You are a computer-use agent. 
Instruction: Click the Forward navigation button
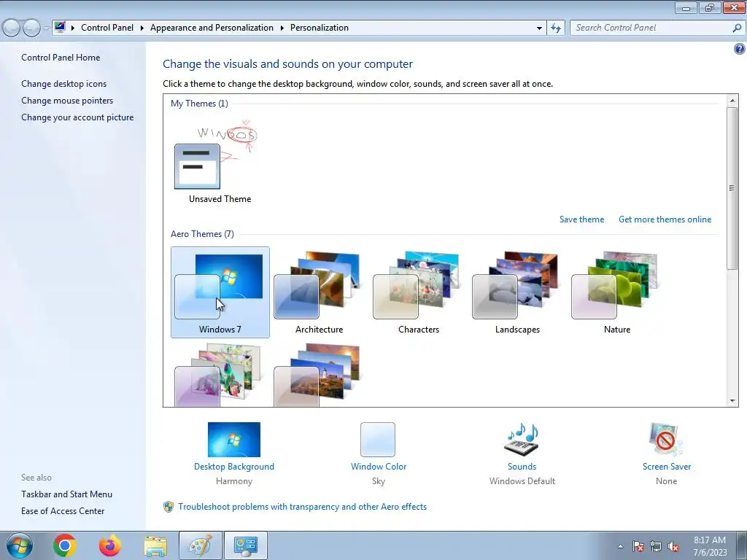(31, 28)
